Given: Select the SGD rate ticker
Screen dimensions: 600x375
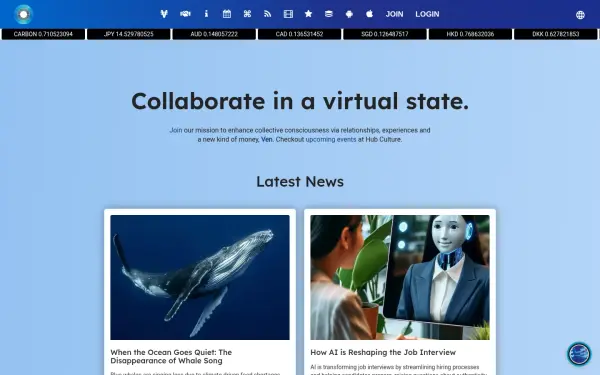Looking at the screenshot, I should 385,34.
